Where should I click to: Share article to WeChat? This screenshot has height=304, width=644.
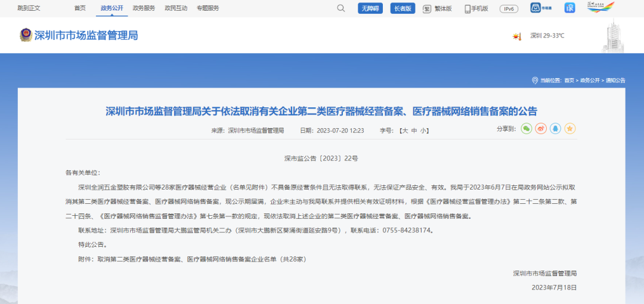click(526, 128)
